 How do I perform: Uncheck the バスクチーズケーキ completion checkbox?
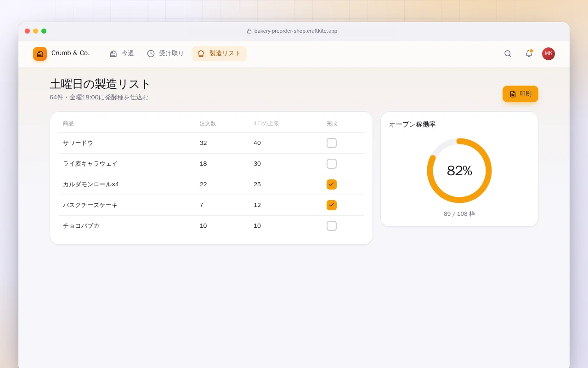click(332, 205)
